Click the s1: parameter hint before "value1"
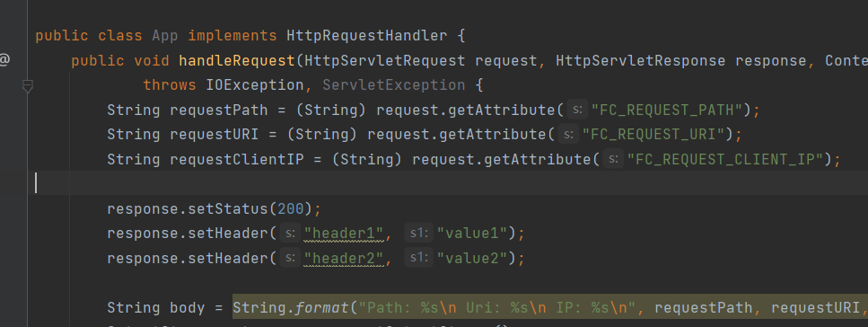 [x=418, y=234]
